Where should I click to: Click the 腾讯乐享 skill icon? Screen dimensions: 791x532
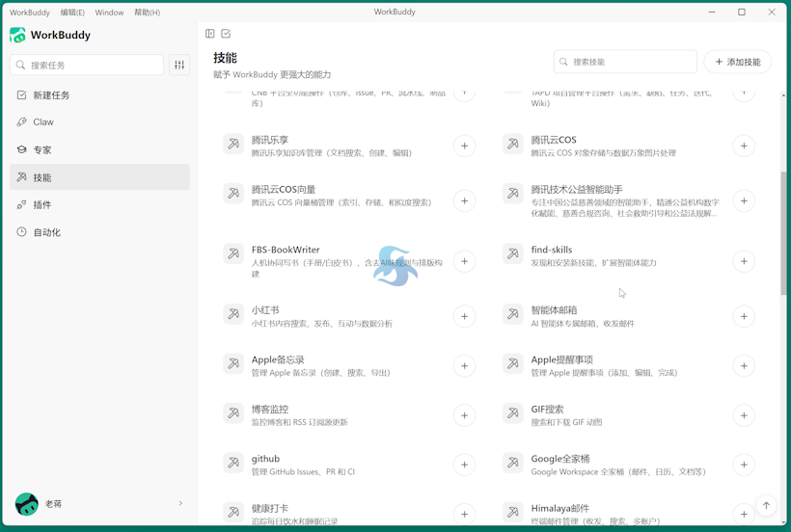[233, 144]
